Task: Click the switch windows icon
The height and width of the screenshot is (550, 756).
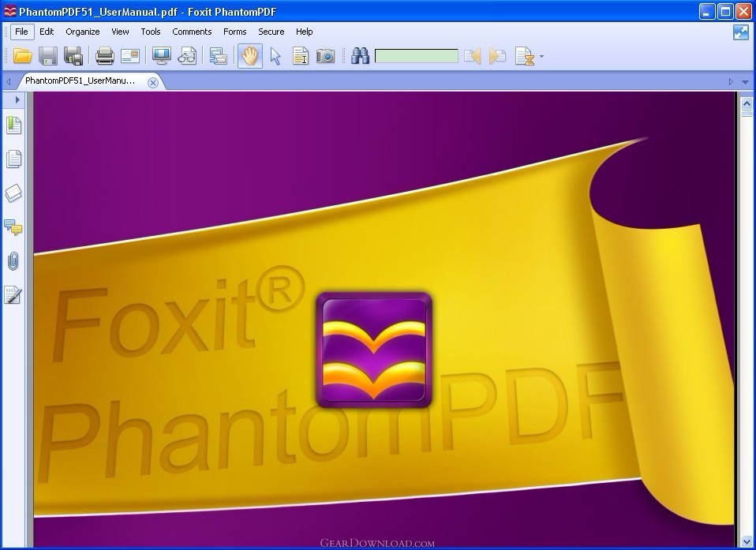Action: tap(219, 56)
